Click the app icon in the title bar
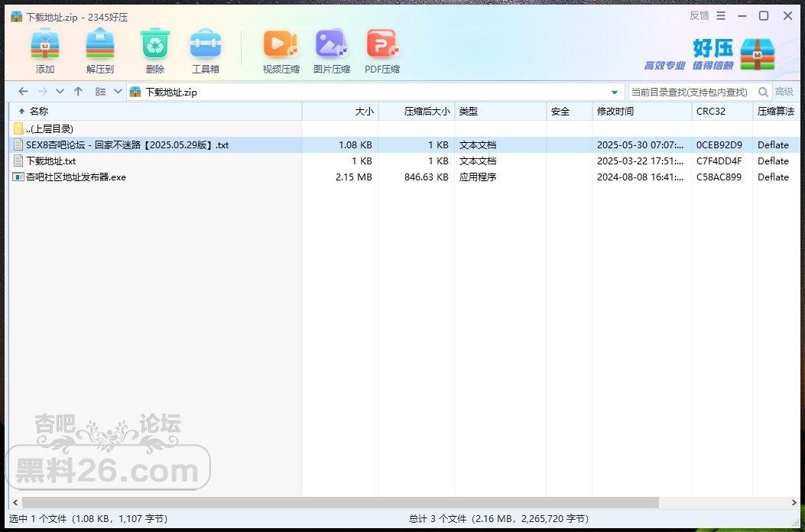Screen dimensions: 805x532 pyautogui.click(x=16, y=16)
